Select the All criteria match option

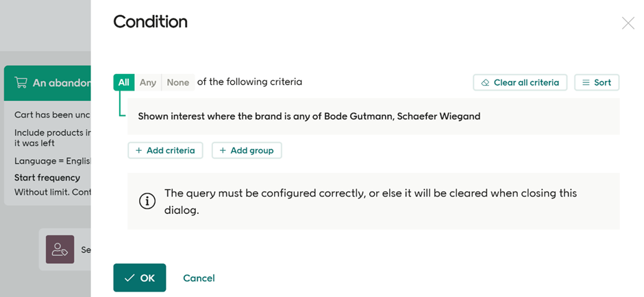click(123, 82)
